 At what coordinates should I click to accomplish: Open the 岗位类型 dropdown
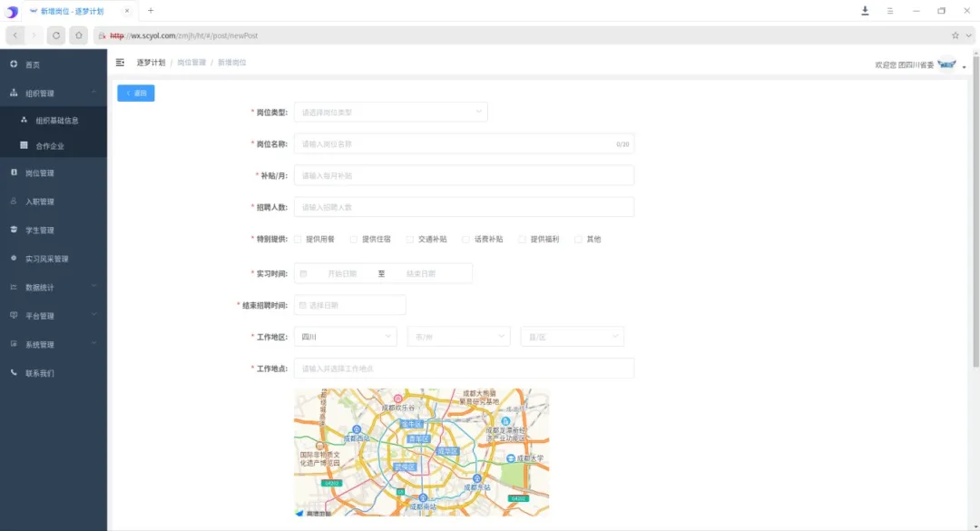click(390, 113)
